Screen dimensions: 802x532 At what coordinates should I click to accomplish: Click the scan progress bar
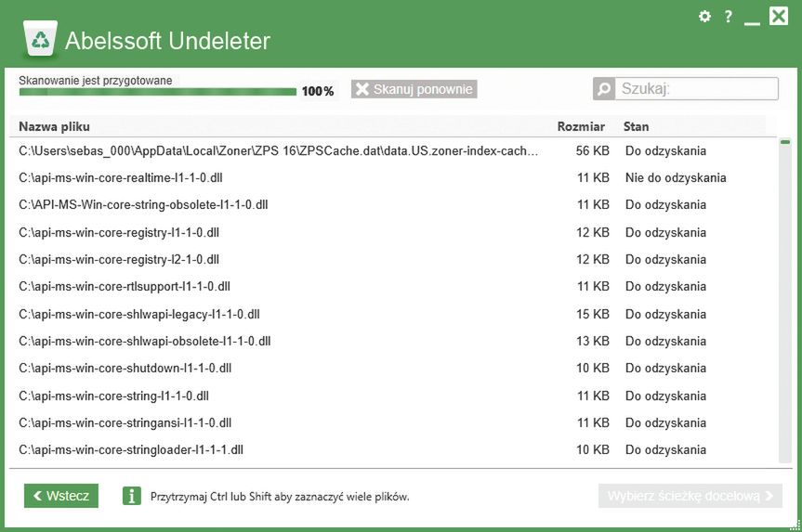158,92
